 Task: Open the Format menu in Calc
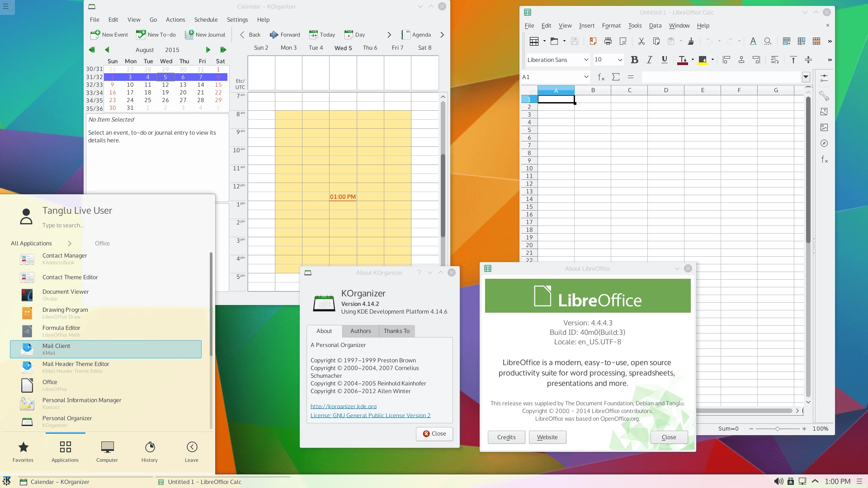point(611,26)
